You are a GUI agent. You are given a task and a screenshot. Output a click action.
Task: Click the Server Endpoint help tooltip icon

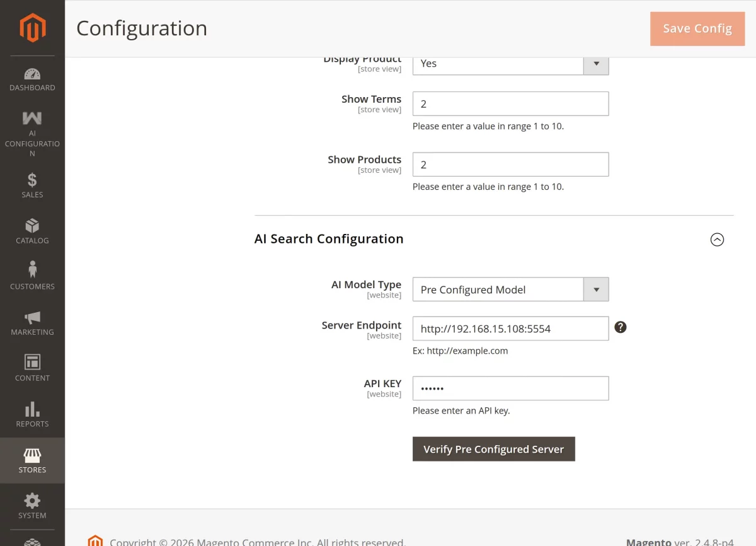pyautogui.click(x=621, y=327)
